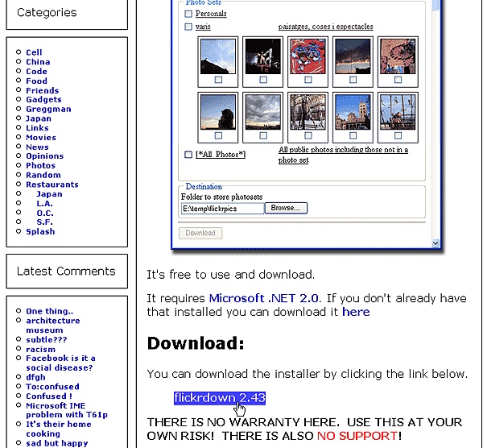Open the Greggman category
The image size is (483, 448).
(x=48, y=109)
